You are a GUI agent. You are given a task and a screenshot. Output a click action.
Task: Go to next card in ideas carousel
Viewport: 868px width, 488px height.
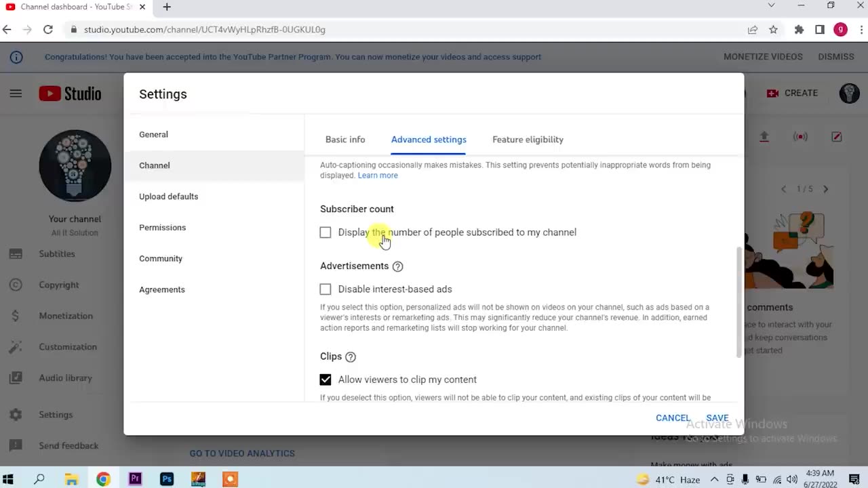point(825,189)
